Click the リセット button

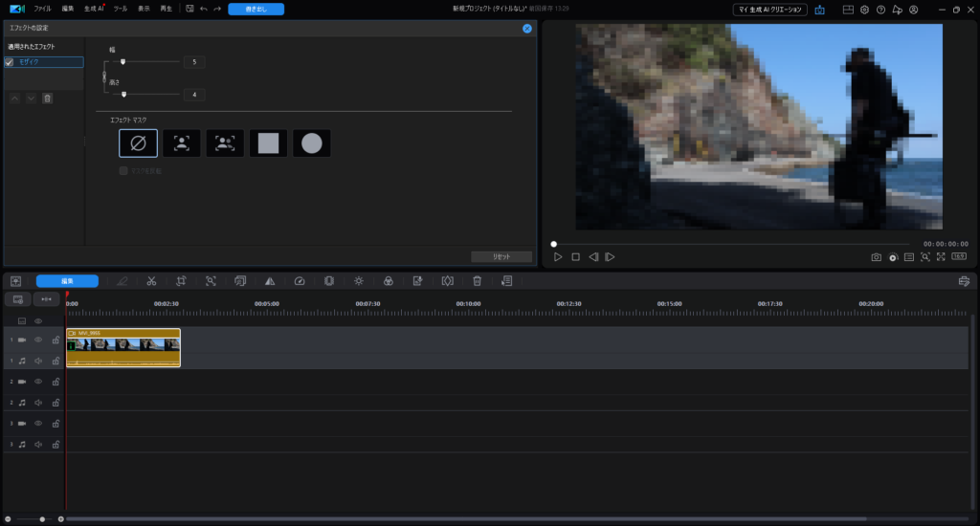click(501, 256)
